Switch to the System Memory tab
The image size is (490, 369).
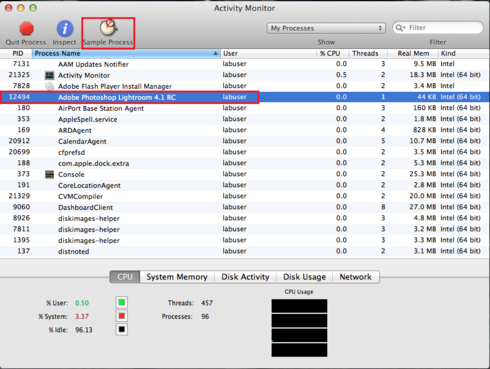coord(177,277)
